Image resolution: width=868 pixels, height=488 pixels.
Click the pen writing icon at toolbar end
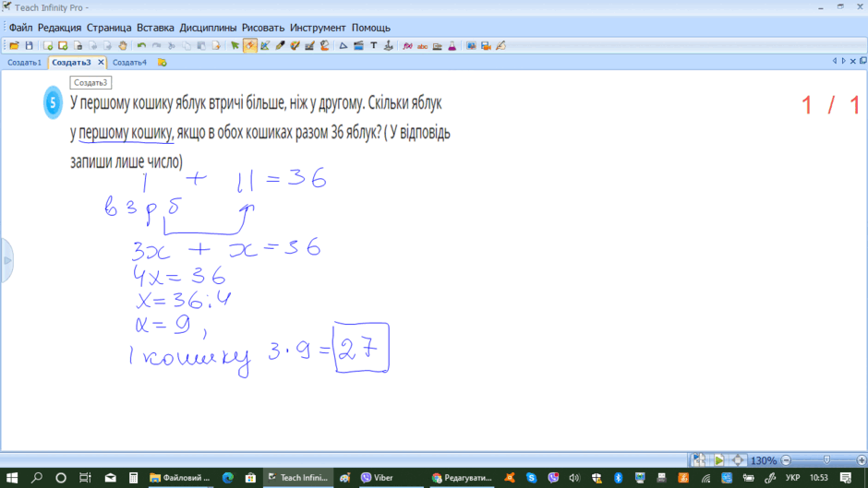pos(501,46)
